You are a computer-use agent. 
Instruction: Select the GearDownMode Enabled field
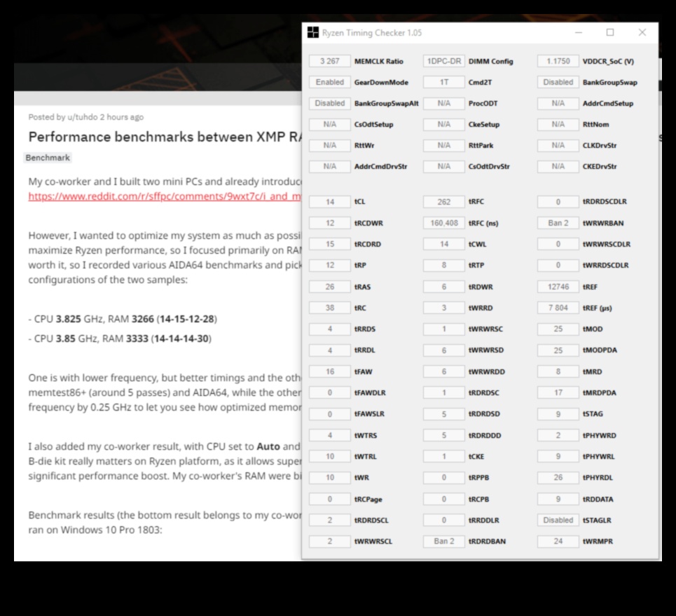point(329,83)
